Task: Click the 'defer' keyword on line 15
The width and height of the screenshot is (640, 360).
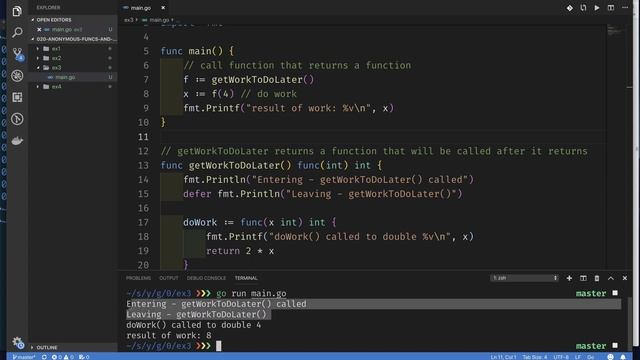Action: 197,194
